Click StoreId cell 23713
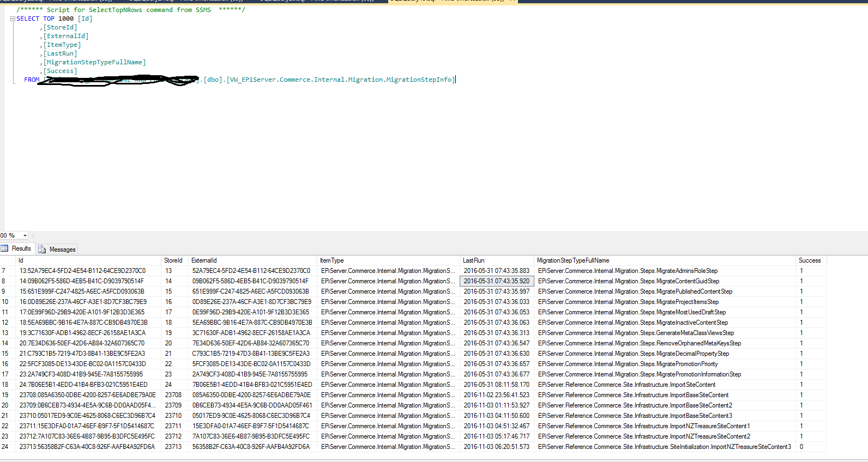 (175, 447)
